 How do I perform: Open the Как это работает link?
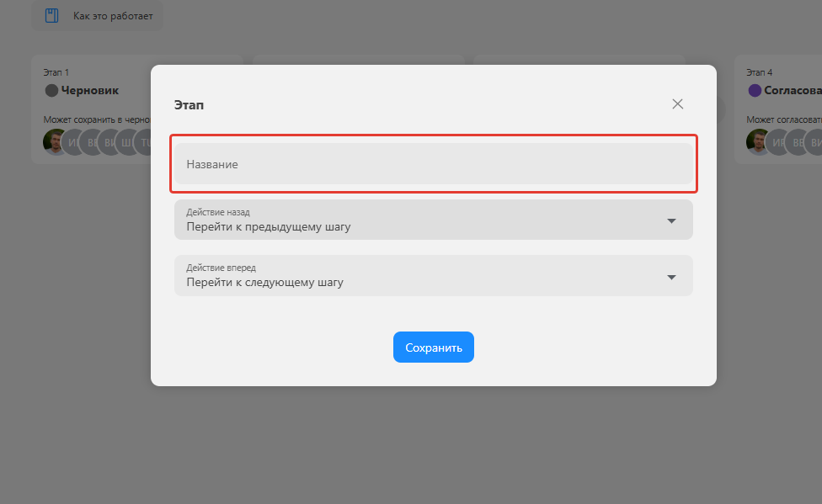[113, 16]
